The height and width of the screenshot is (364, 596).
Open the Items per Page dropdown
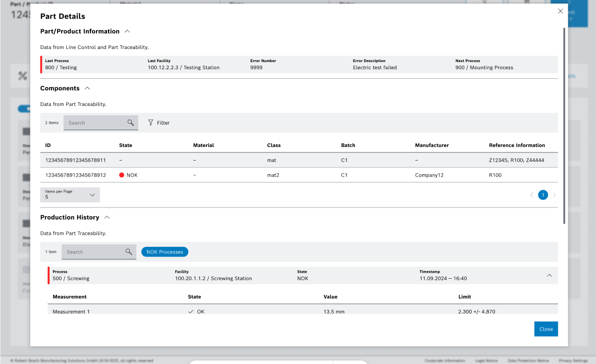point(70,195)
